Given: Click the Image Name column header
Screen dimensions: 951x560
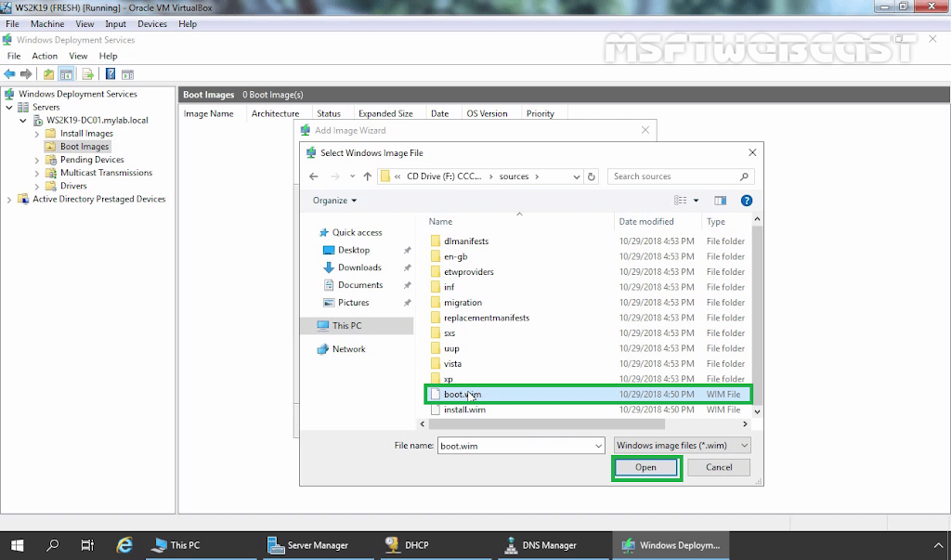Looking at the screenshot, I should (x=209, y=113).
